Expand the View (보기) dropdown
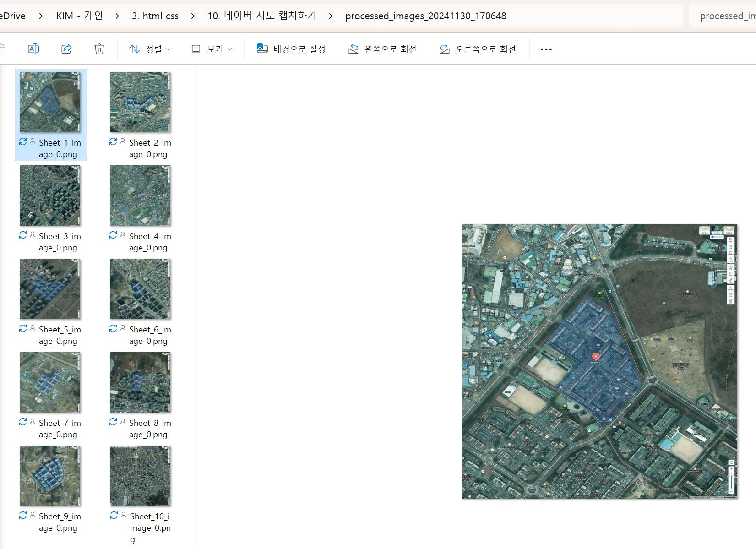The height and width of the screenshot is (549, 756). point(212,49)
